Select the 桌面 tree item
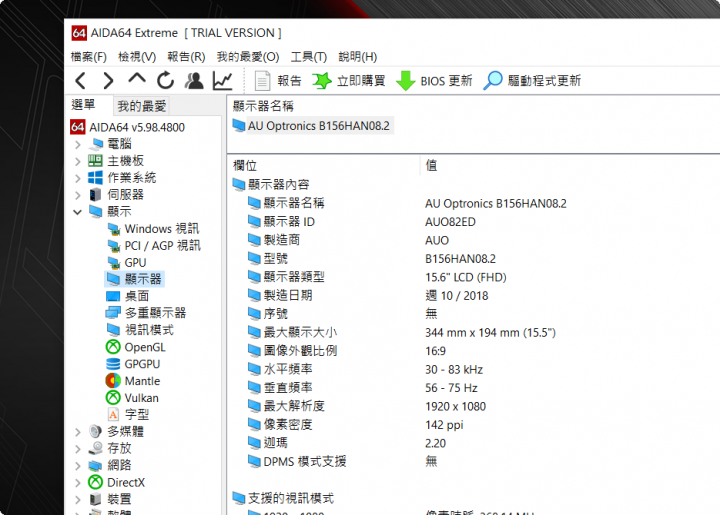 pyautogui.click(x=137, y=296)
